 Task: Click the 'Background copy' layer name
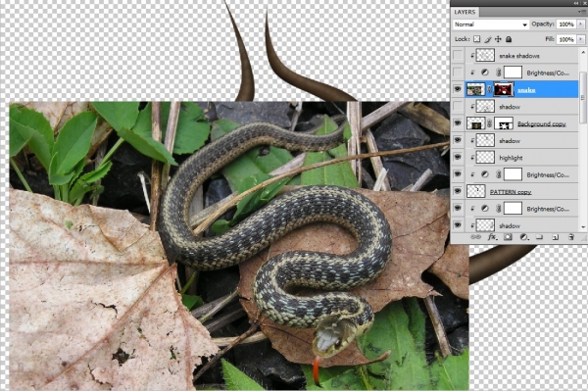point(542,123)
